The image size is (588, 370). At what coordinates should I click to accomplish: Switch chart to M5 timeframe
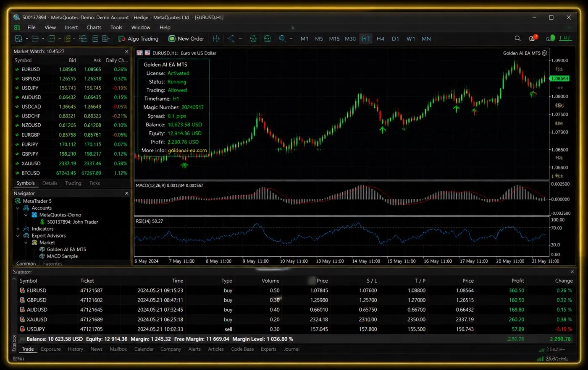(319, 39)
